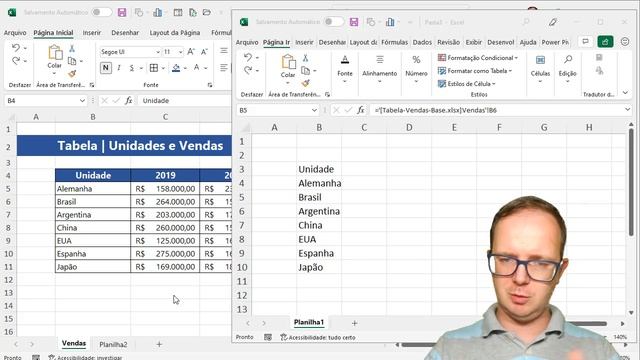Click the Fonte group button in the front window

pyautogui.click(x=344, y=69)
